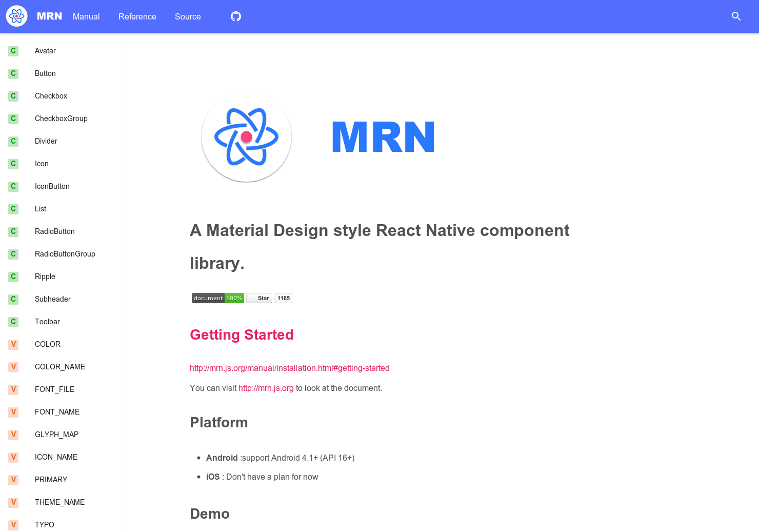The height and width of the screenshot is (532, 759).
Task: Click the document 100% coverage badge
Action: 218,298
